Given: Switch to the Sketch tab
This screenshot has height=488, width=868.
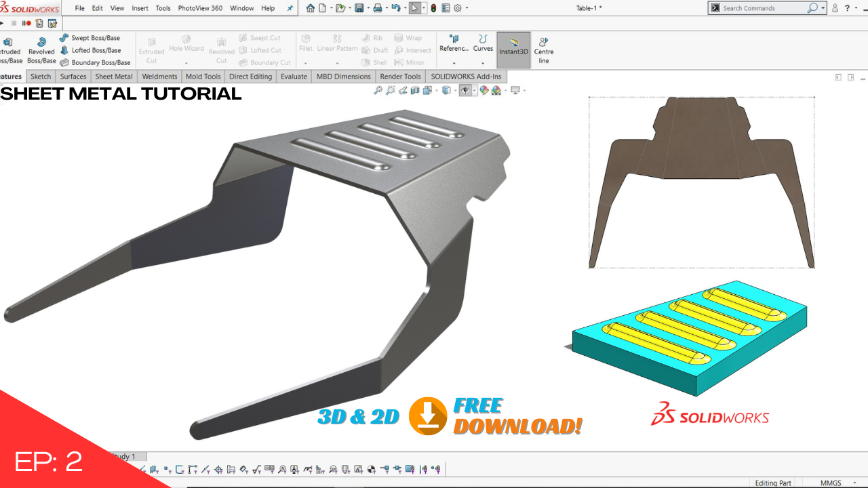Looking at the screenshot, I should click(x=41, y=77).
